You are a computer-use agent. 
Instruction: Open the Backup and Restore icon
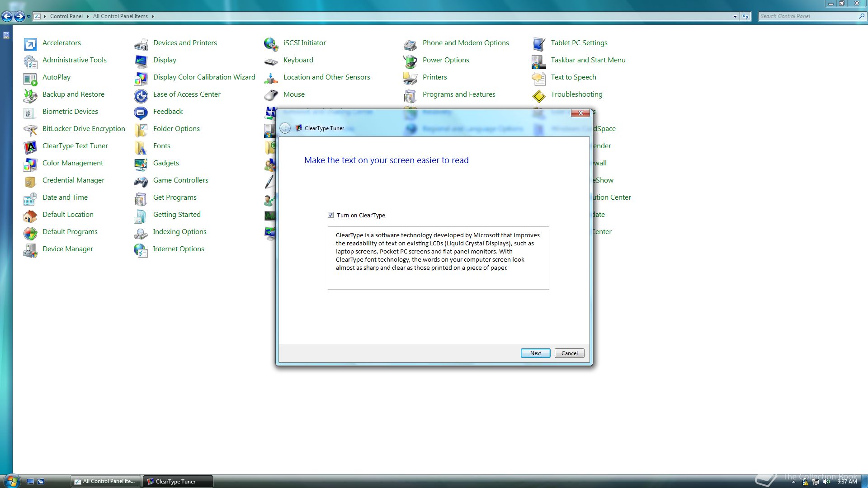[x=30, y=95]
